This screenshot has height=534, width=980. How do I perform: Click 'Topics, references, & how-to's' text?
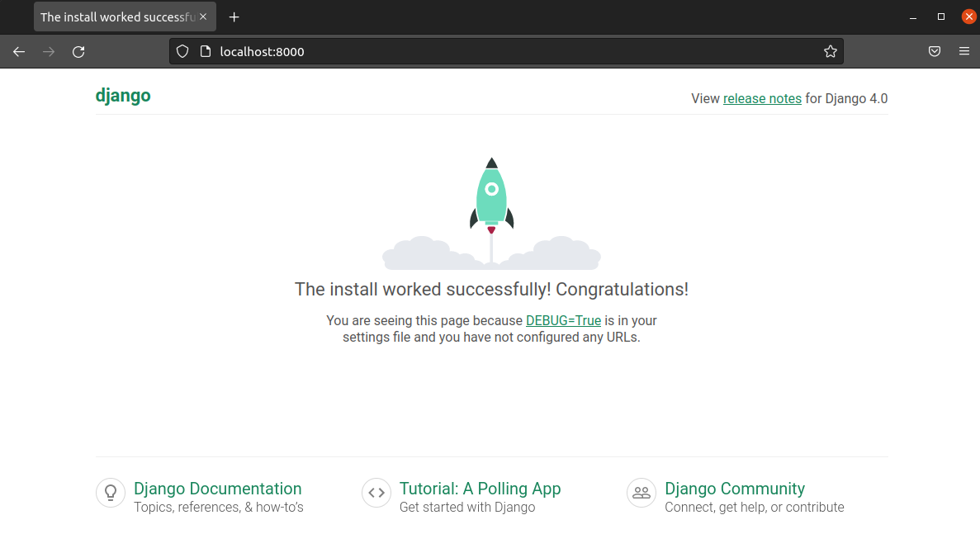[x=219, y=507]
